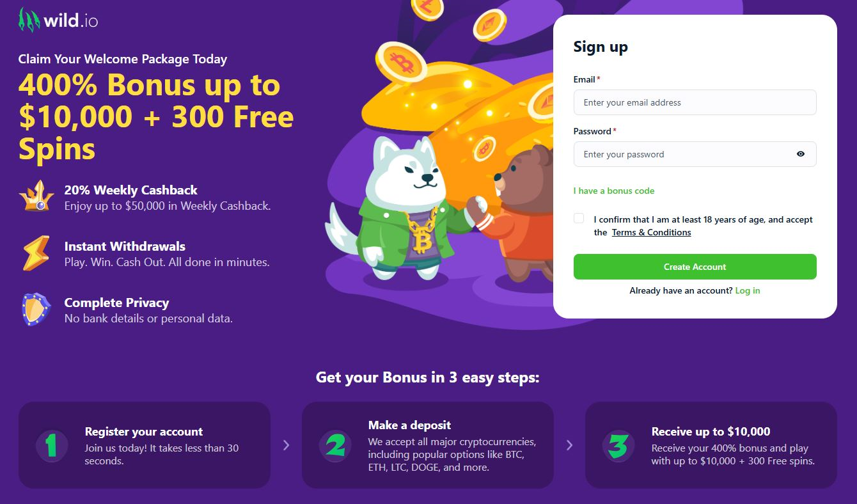Screen dimensions: 857x504
Task: Click the shield Complete Privacy icon
Action: [x=36, y=310]
